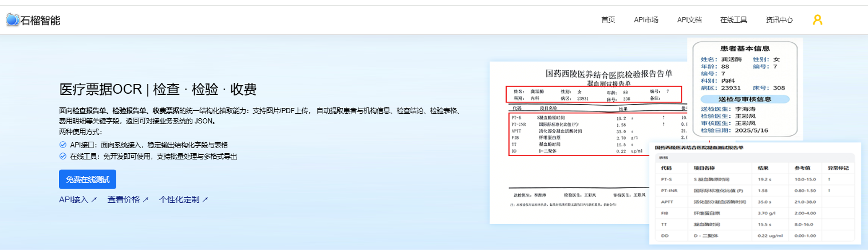Screen dimensions: 868x252
Task: Open the user account icon
Action: [x=818, y=20]
